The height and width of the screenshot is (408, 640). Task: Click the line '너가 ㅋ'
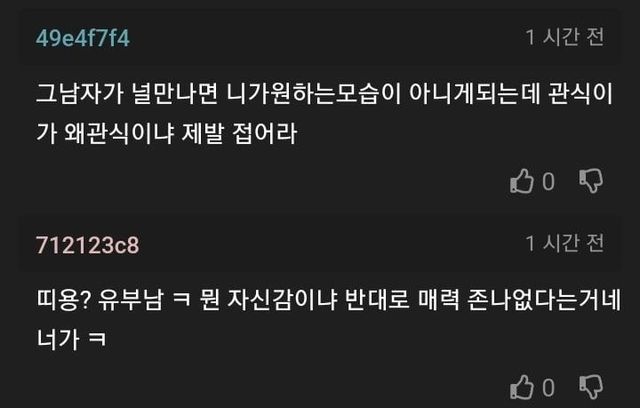71,339
